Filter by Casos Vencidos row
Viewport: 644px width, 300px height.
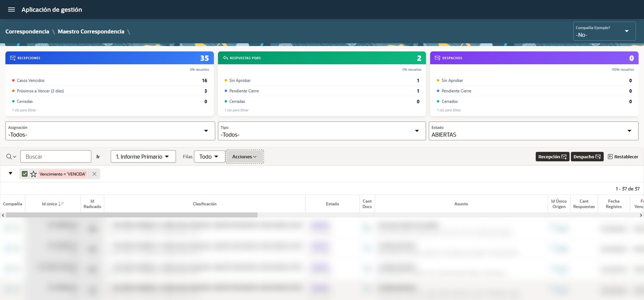109,80
